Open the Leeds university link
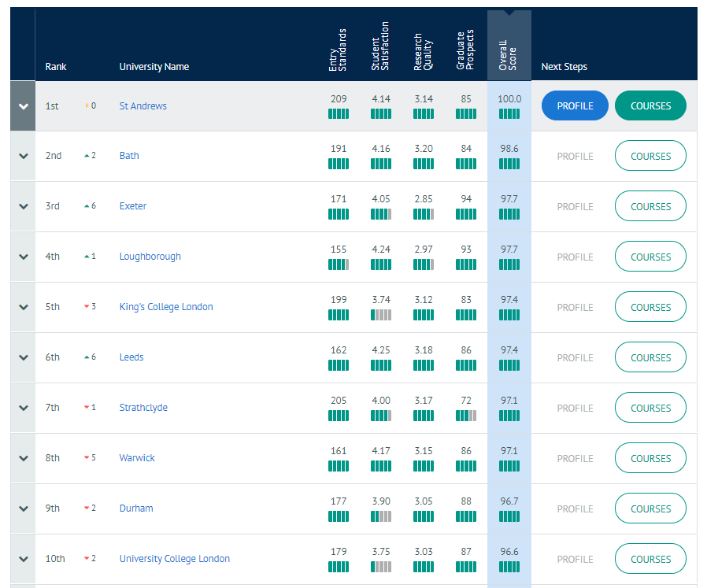Viewport: 707px width, 588px height. tap(131, 357)
